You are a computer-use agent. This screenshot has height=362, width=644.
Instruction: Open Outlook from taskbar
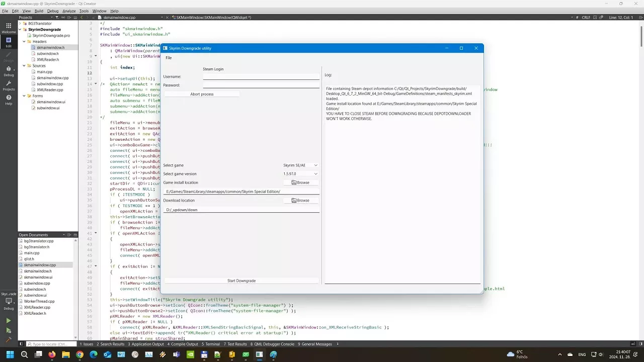[107, 354]
